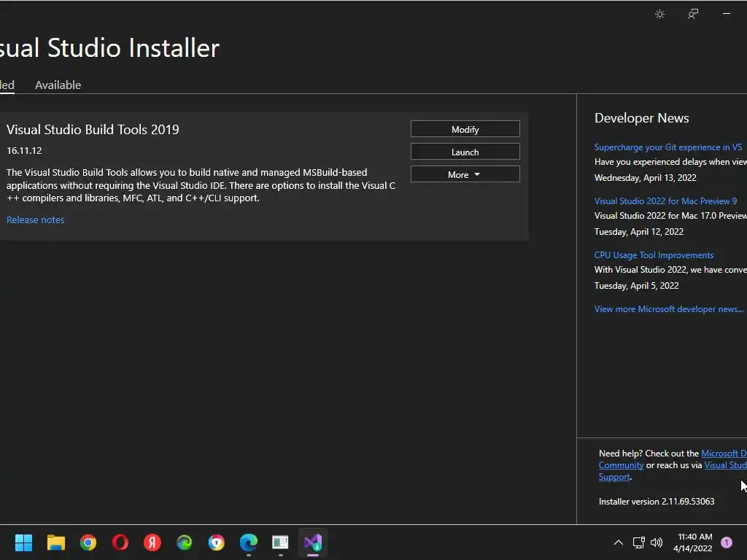This screenshot has width=747, height=560.
Task: Open the volume tray icon
Action: (x=657, y=542)
